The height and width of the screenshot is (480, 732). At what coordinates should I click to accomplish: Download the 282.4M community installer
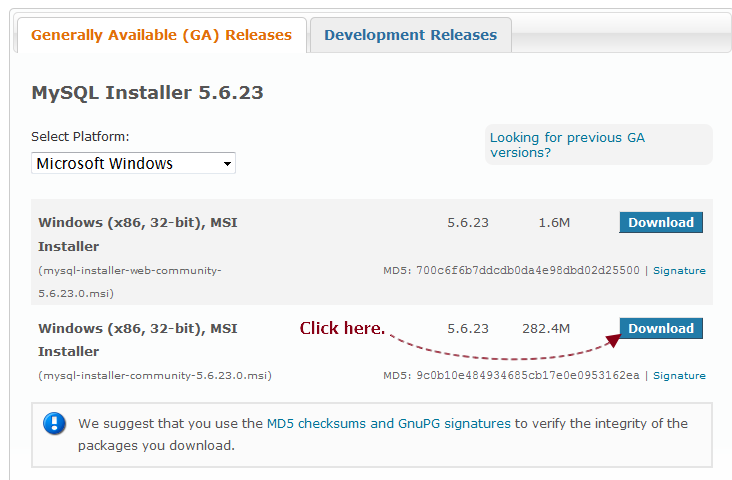(x=661, y=329)
